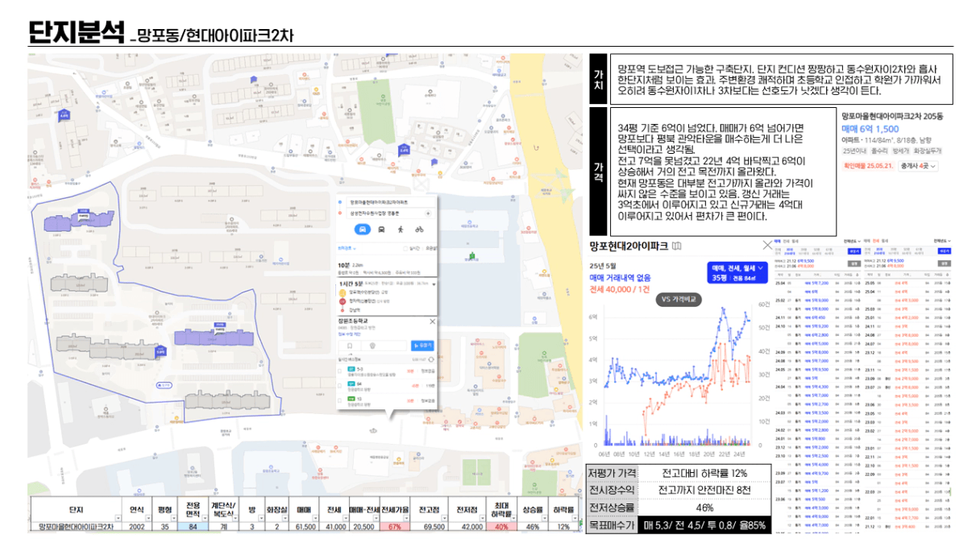Select table cell 61,500 under 매매
This screenshot has width=980, height=551.
pos(304,527)
